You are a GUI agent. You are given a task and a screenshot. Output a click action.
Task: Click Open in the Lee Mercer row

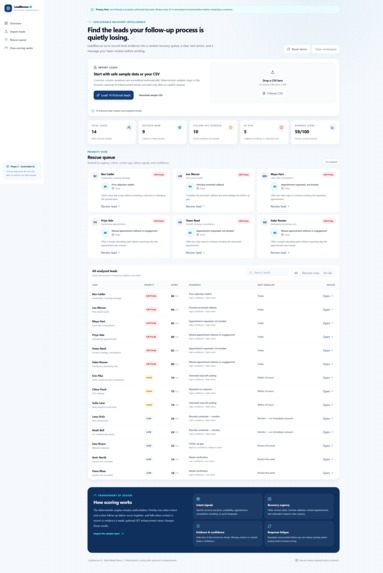[x=328, y=310]
